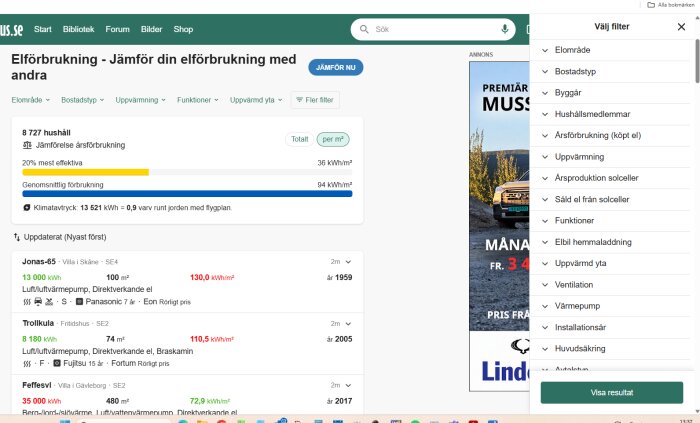700x423 pixels.
Task: Expand the Feffesvl entry chevron
Action: click(x=348, y=385)
